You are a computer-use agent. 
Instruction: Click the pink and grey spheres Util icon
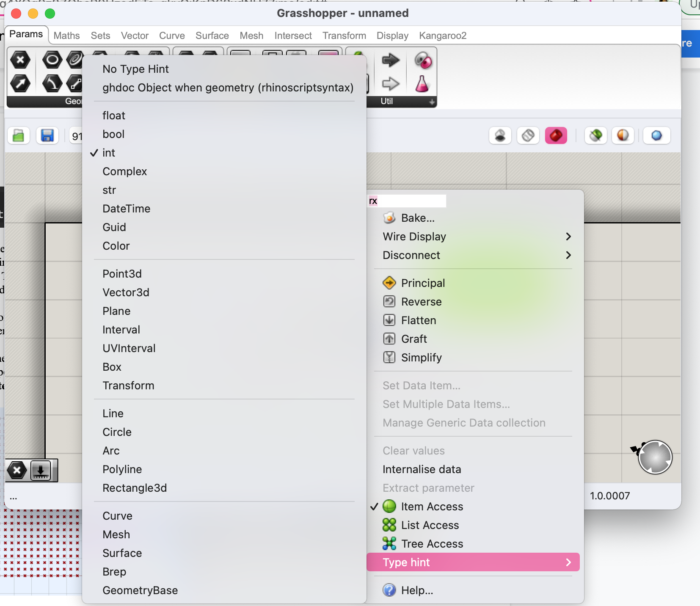(x=423, y=60)
